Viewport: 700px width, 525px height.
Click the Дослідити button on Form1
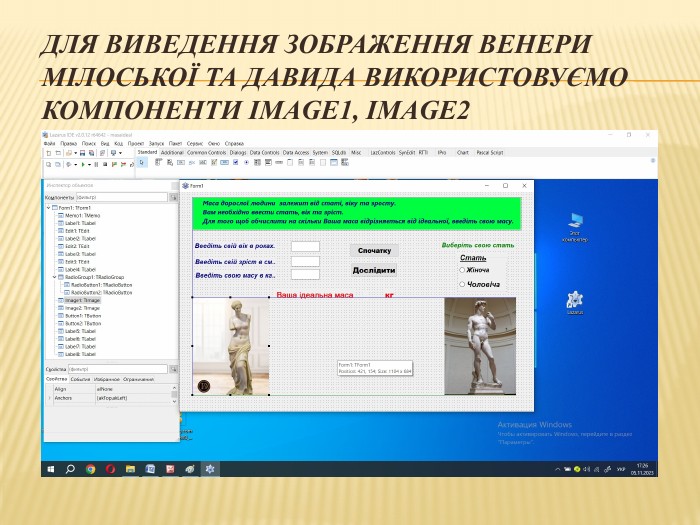374,271
